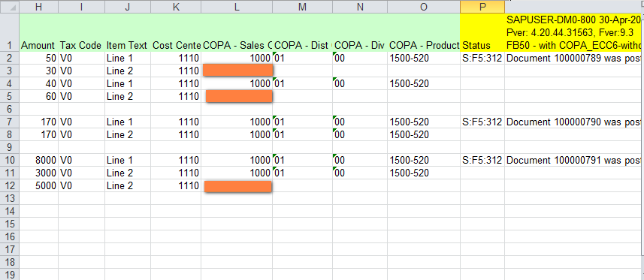Select highlighted column P header
Image resolution: width=644 pixels, height=280 pixels.
pyautogui.click(x=482, y=7)
